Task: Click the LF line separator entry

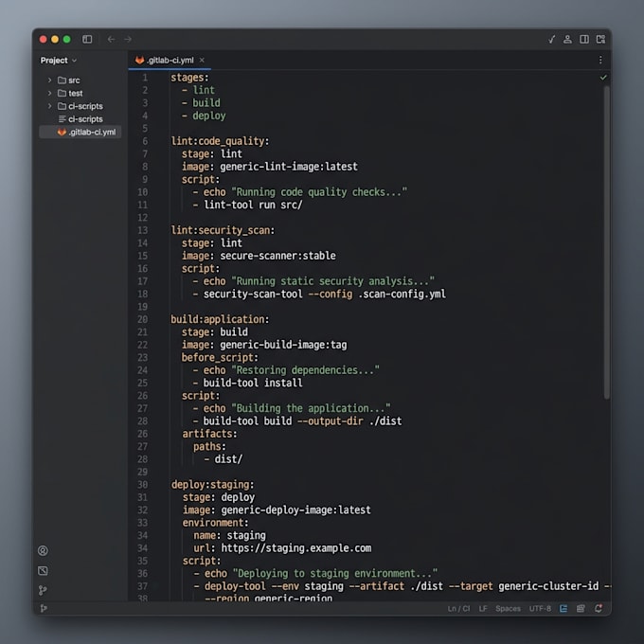Action: [483, 608]
